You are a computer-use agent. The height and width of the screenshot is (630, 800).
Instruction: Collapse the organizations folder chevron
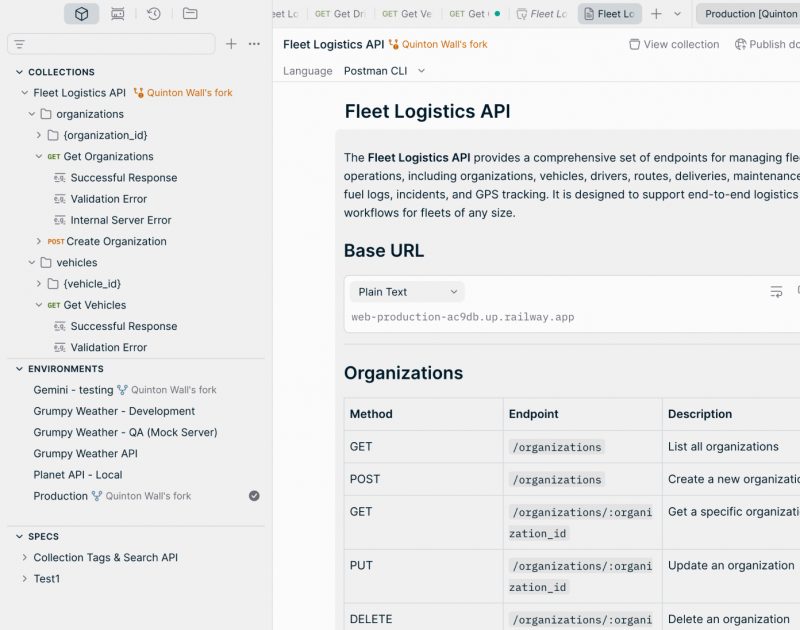point(32,114)
